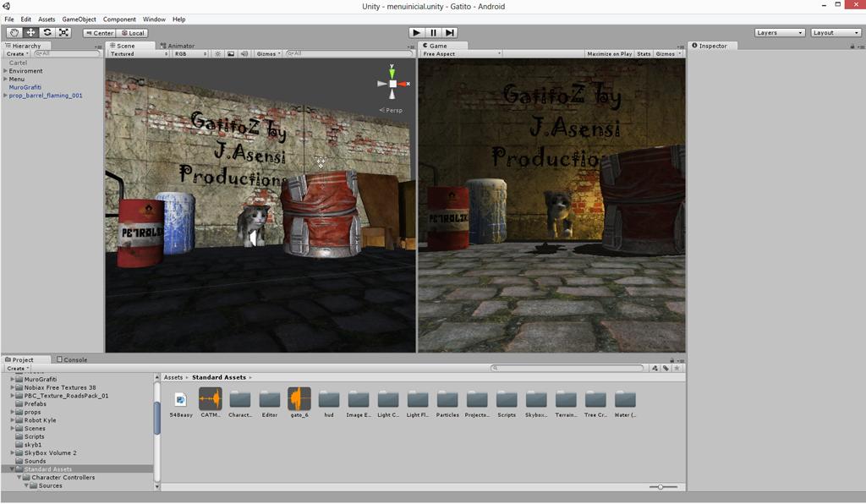The width and height of the screenshot is (866, 504).
Task: Switch to the Animator tab
Action: click(x=178, y=46)
